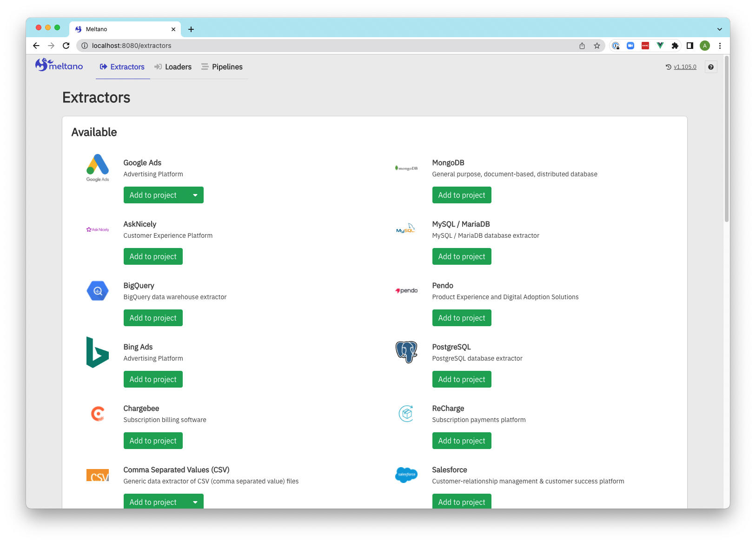The width and height of the screenshot is (756, 543).
Task: Add ReCharge to project
Action: point(462,441)
